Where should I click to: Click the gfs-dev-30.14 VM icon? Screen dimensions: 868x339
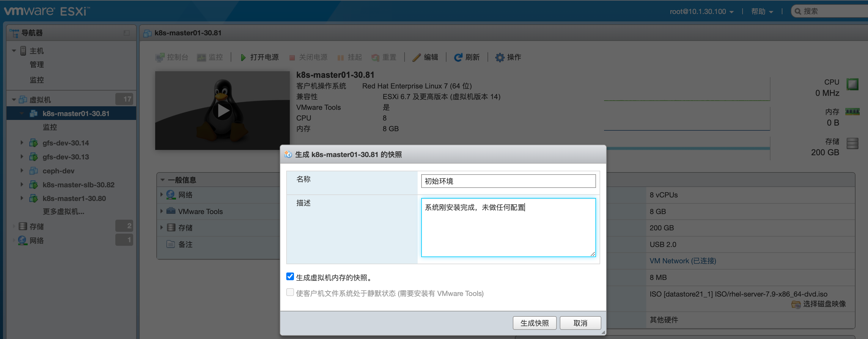tap(33, 143)
